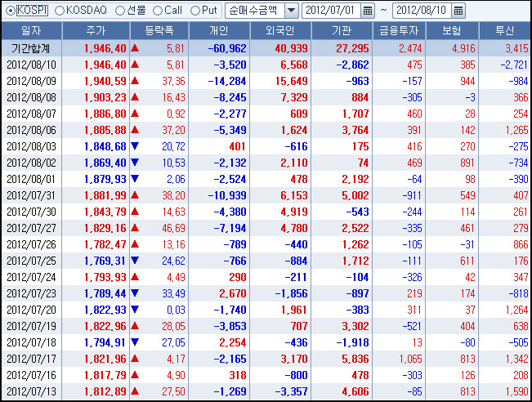Click the insurance value 4,916
532x402 pixels.
[463, 48]
